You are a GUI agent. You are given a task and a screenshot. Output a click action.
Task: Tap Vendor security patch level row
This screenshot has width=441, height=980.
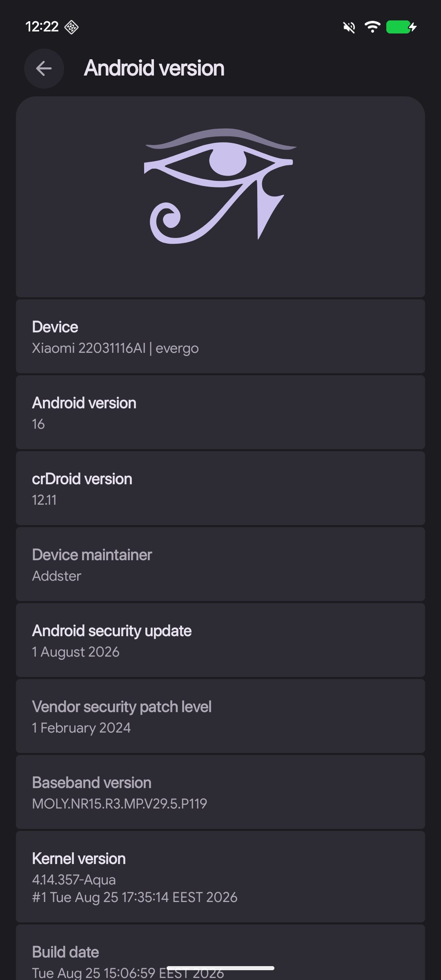point(220,717)
